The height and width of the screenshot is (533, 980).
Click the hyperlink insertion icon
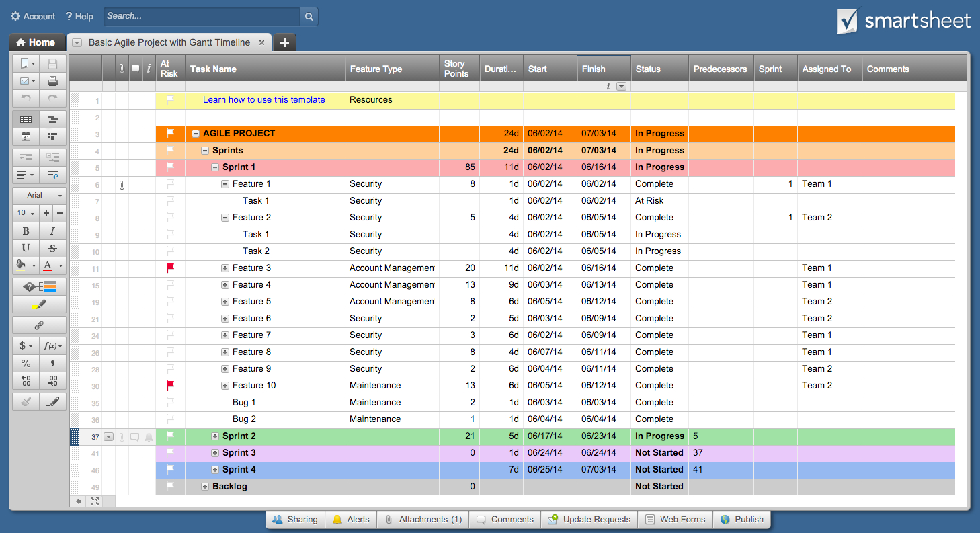click(x=39, y=325)
